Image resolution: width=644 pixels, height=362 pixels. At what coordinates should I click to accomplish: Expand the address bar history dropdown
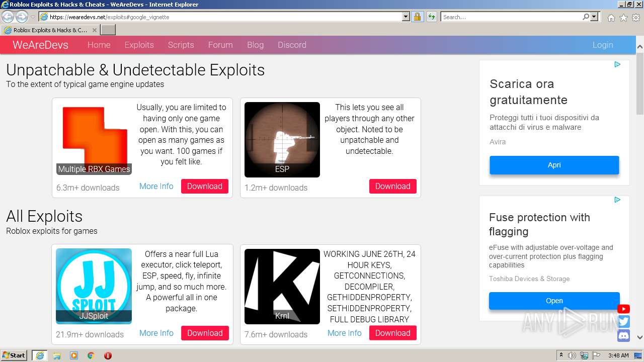[406, 17]
